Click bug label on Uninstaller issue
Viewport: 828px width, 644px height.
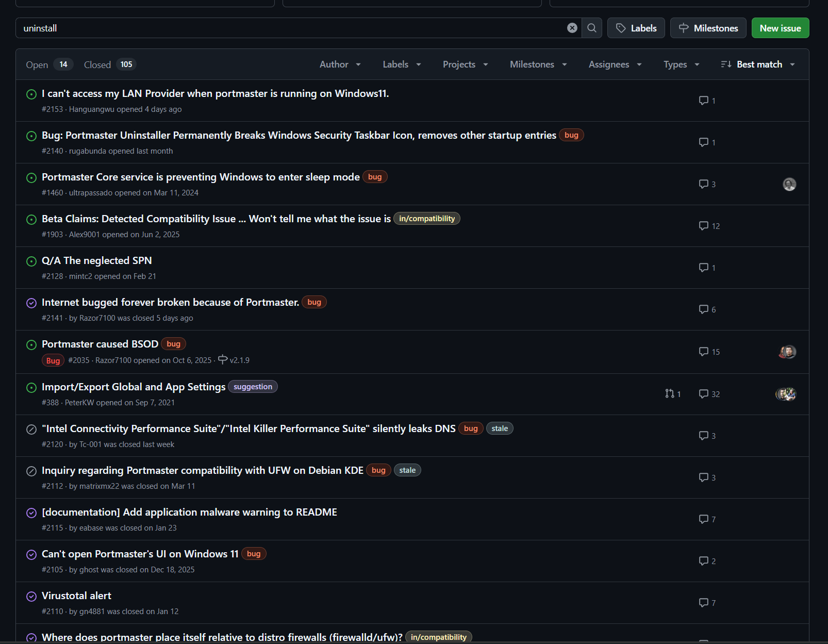(x=571, y=135)
